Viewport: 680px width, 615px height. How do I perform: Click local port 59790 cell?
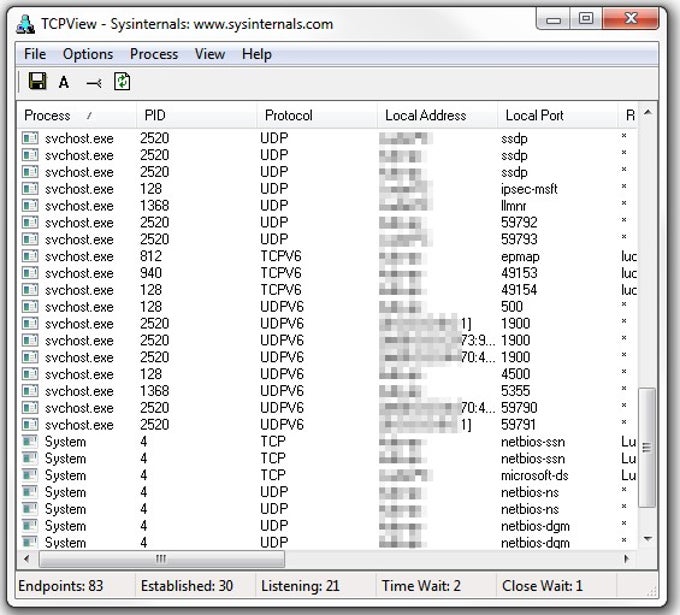519,408
